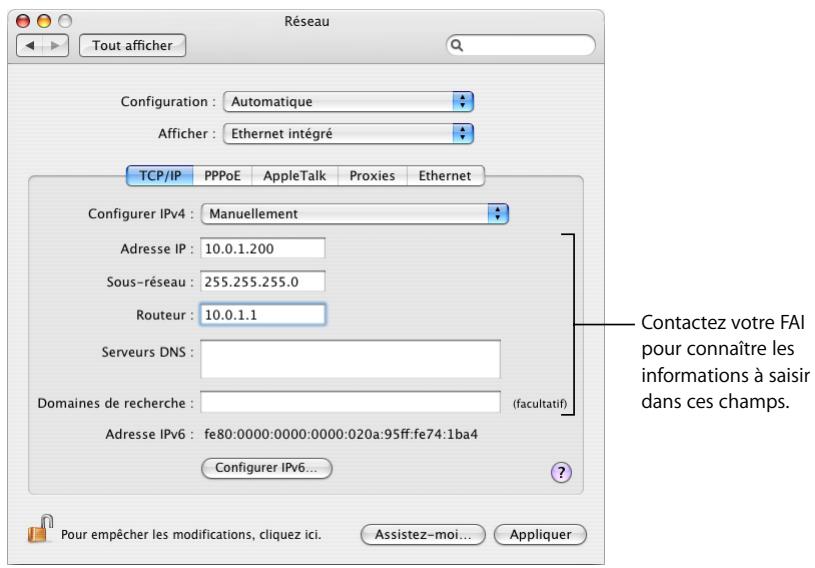Click the Tout afficher button

click(133, 46)
